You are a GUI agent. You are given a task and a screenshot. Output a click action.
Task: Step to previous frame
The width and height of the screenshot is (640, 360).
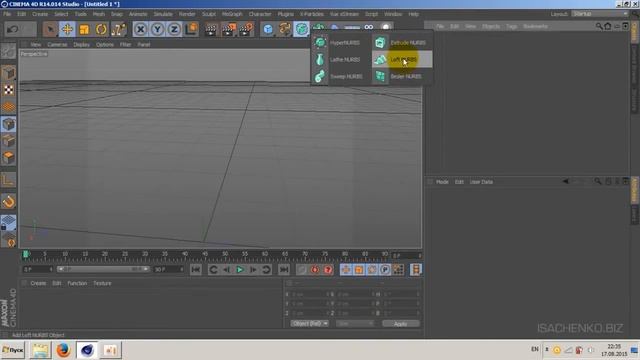coord(226,269)
